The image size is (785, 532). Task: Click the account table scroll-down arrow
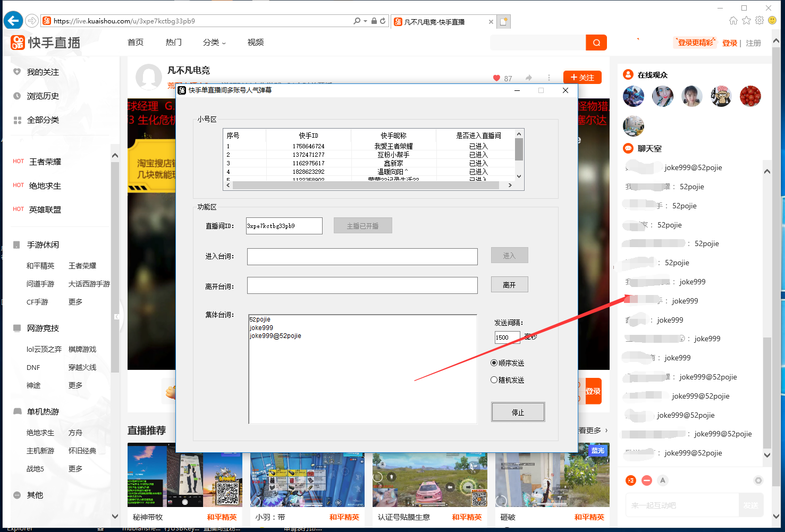(x=519, y=176)
